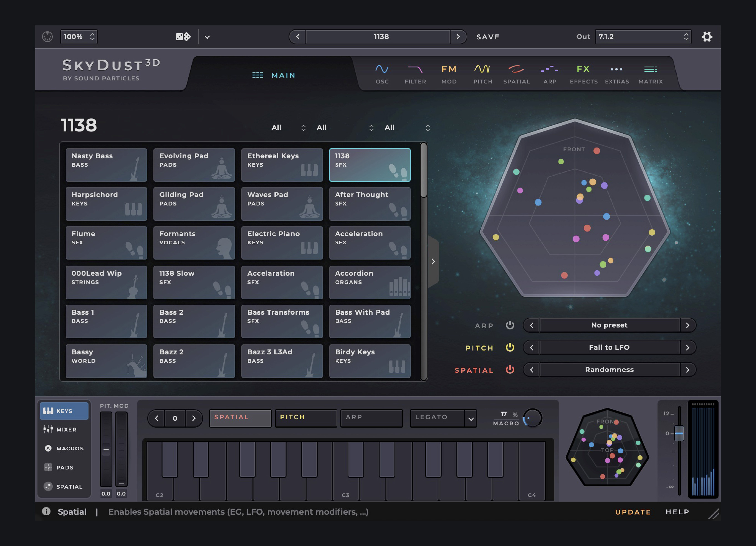Show the PADS panel
The height and width of the screenshot is (546, 756).
tap(64, 467)
